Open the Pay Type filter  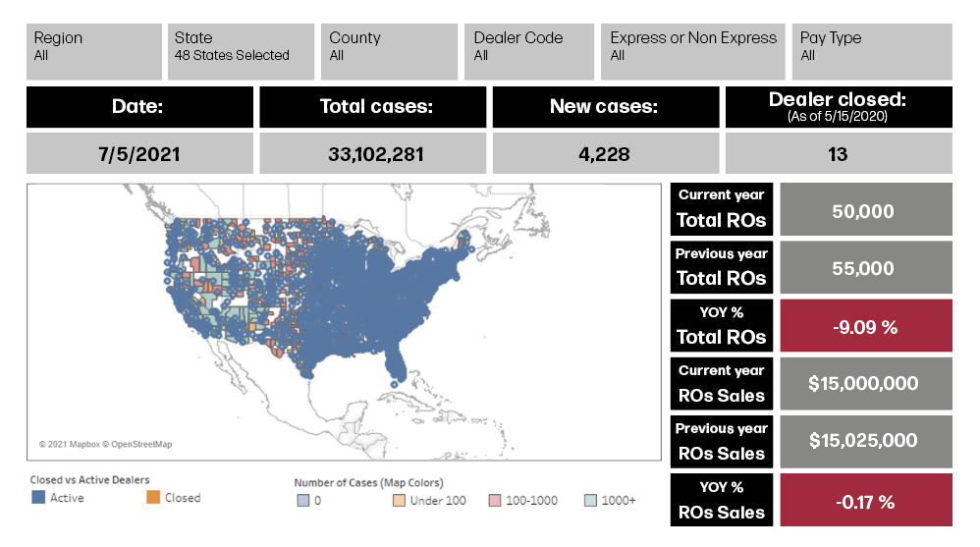(871, 51)
